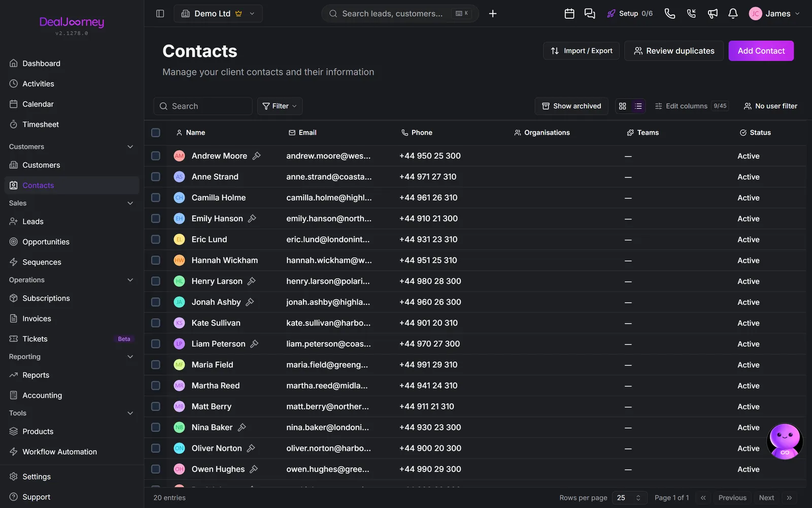The width and height of the screenshot is (812, 508).
Task: Change rows per page selector
Action: tap(629, 498)
